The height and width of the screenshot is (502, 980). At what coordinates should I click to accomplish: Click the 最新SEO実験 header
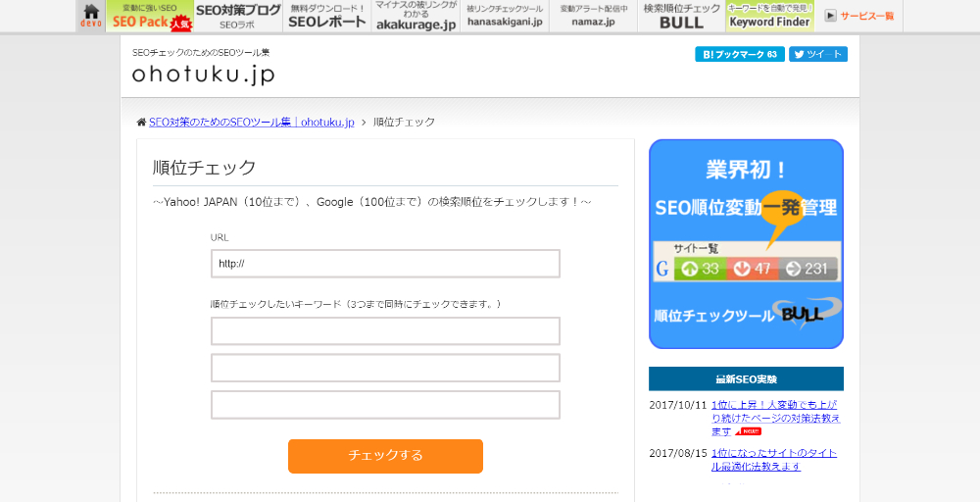point(746,378)
